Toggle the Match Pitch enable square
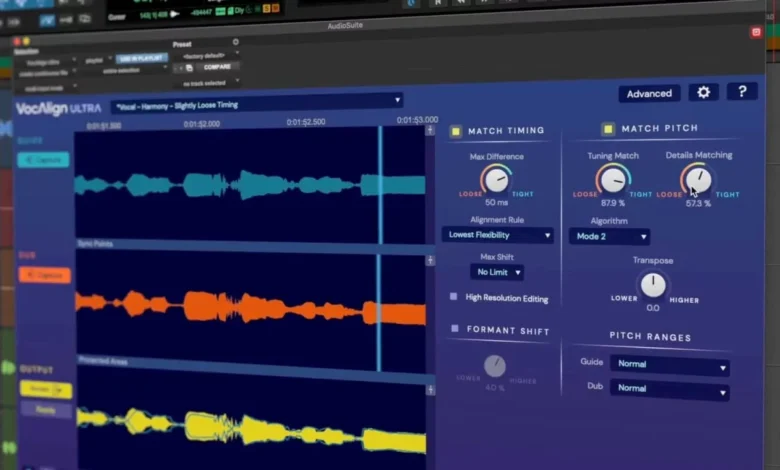This screenshot has width=780, height=470. (608, 129)
